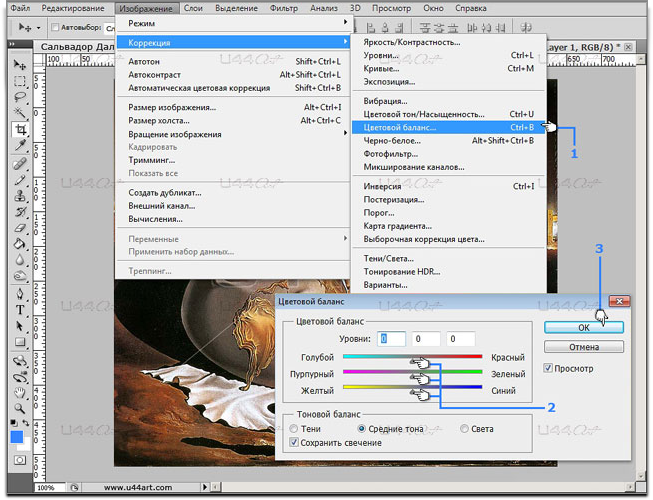Viewport: 653px width, 500px height.
Task: Click Auto-Align Layers icon in options bar
Action: click(x=526, y=28)
